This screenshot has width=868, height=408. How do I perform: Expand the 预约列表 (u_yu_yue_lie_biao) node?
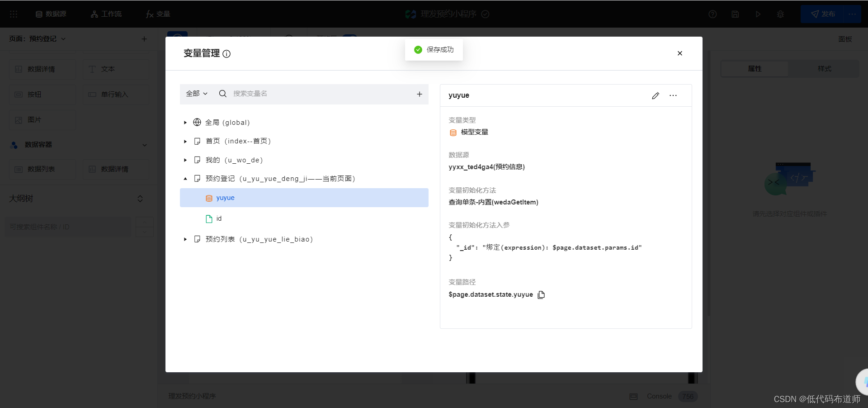coord(185,239)
